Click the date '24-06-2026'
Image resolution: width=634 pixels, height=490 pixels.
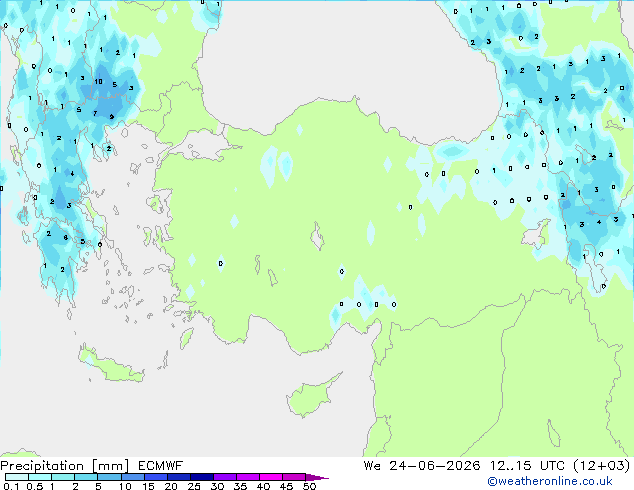pyautogui.click(x=435, y=466)
